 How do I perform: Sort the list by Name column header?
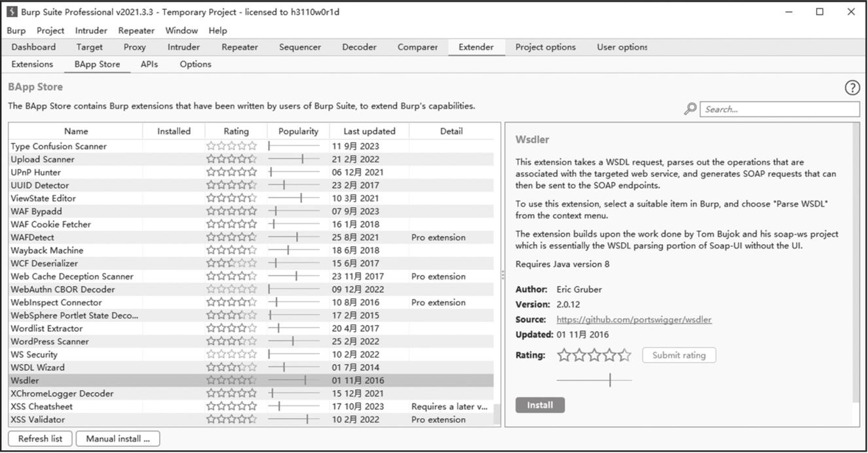(76, 131)
